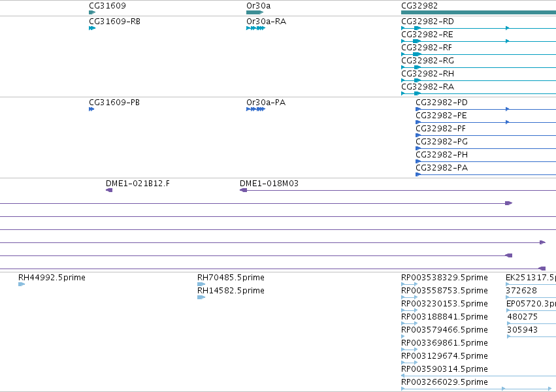Click the EK251317 EST label
The height and width of the screenshot is (392, 556).
(x=531, y=278)
